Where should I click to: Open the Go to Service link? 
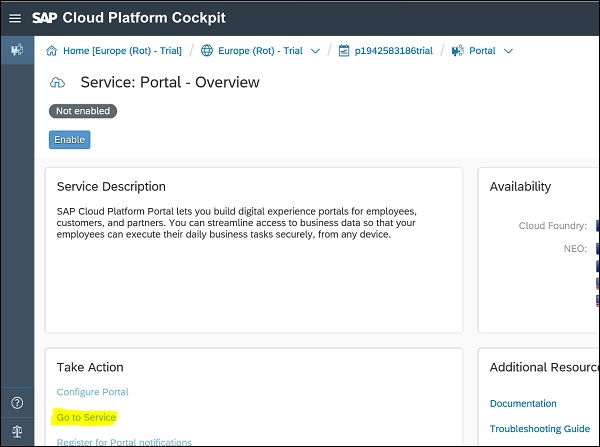coord(86,417)
